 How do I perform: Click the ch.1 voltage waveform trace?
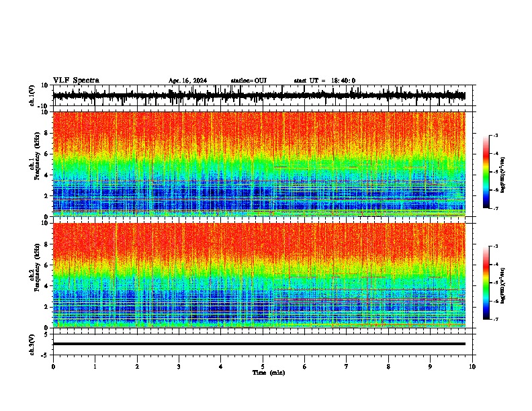coord(259,96)
